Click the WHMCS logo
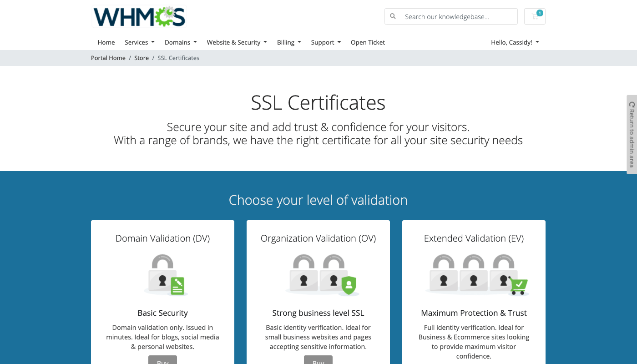Screen dimensions: 637x364 139,16
